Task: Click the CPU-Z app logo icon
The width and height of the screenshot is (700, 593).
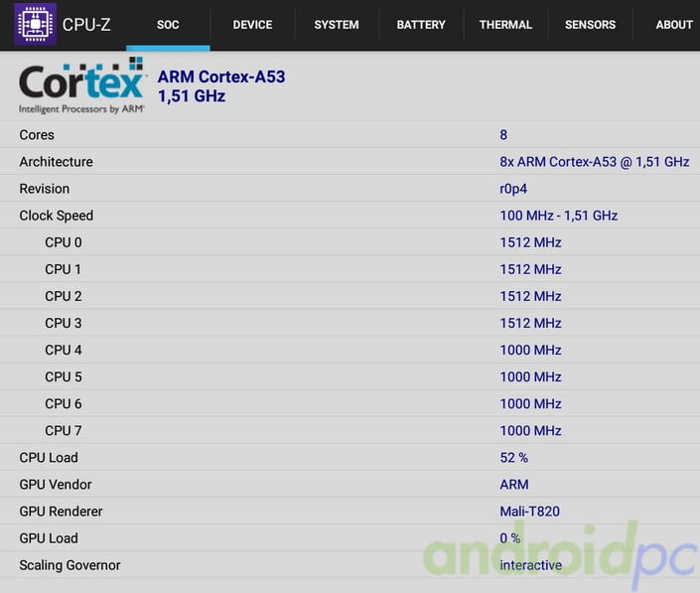Action: (x=36, y=24)
